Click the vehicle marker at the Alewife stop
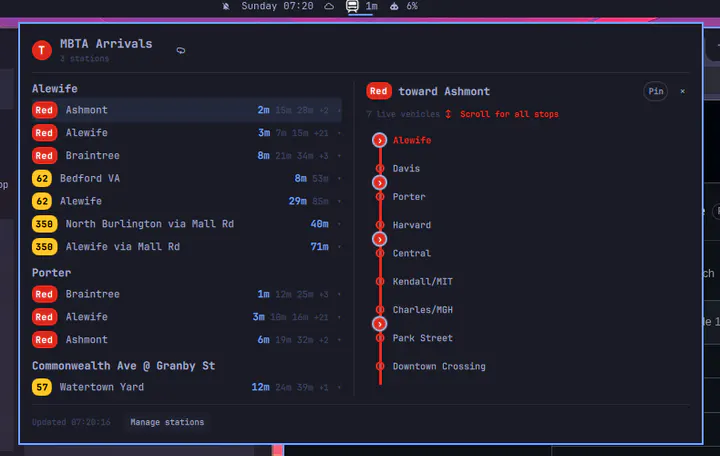 (x=379, y=140)
